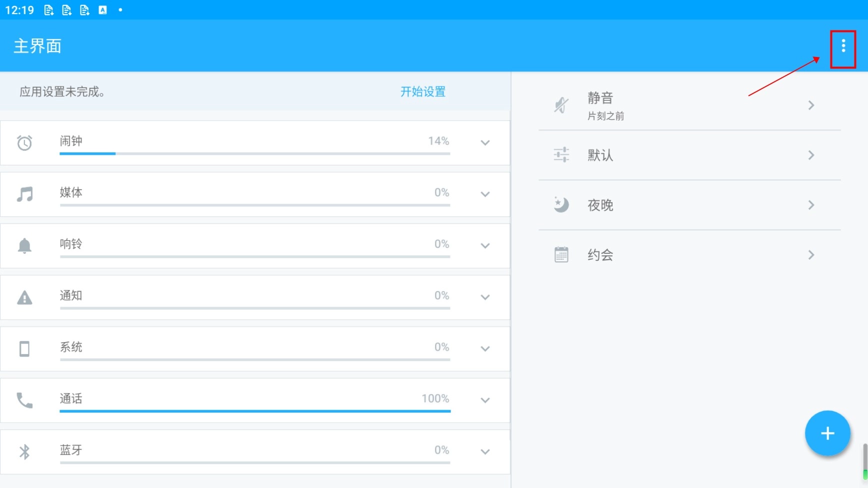The image size is (868, 488).
Task: Tap the Bluetooth icon
Action: 24,452
